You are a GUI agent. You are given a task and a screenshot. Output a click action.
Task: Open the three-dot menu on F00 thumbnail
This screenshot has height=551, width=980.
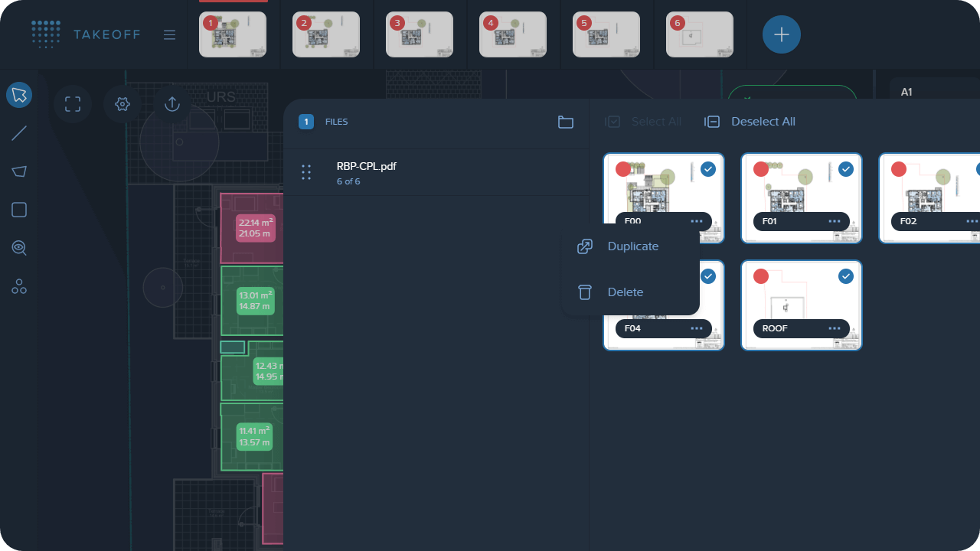(x=696, y=221)
